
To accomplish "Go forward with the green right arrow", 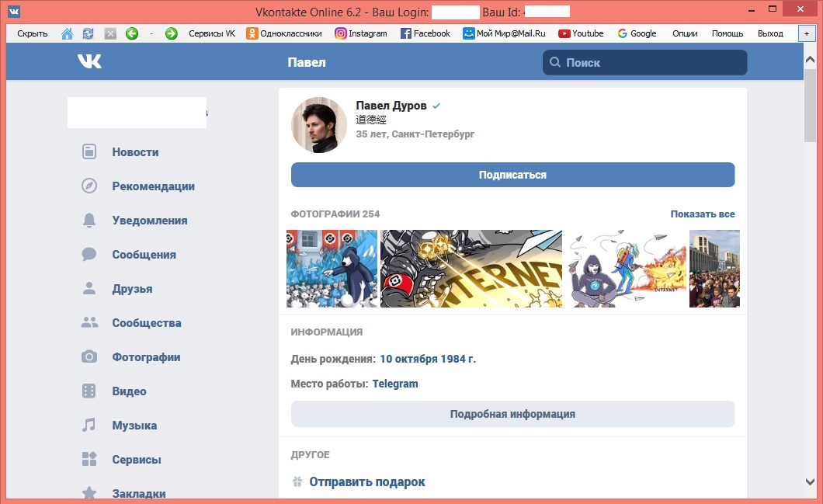I will [171, 33].
